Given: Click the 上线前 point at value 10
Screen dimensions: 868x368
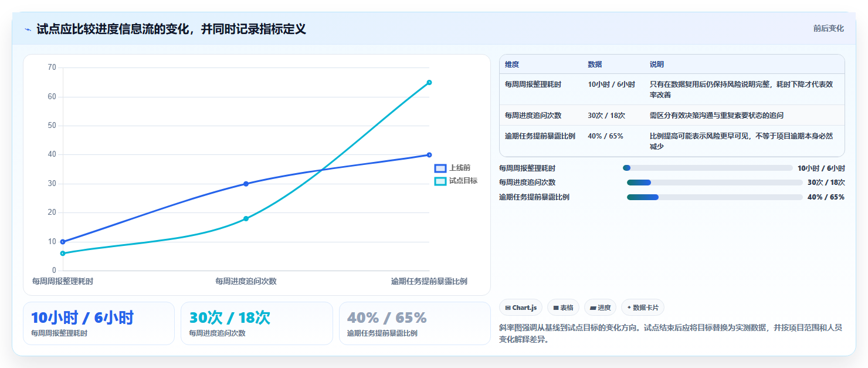Looking at the screenshot, I should click(x=63, y=242).
